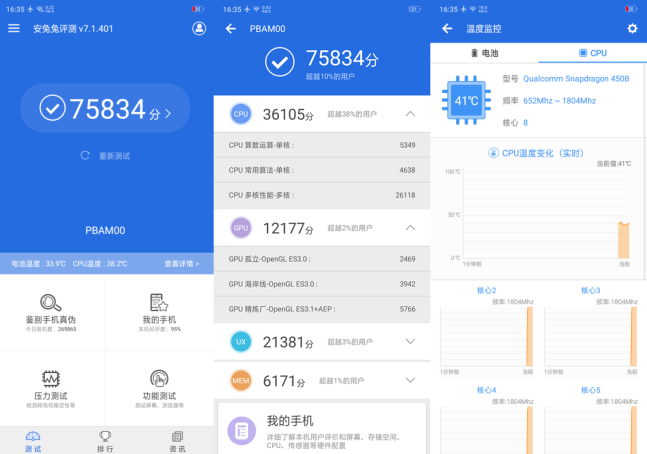This screenshot has height=454, width=647.
Task: Tap the 重新测试 retest label
Action: [x=115, y=156]
